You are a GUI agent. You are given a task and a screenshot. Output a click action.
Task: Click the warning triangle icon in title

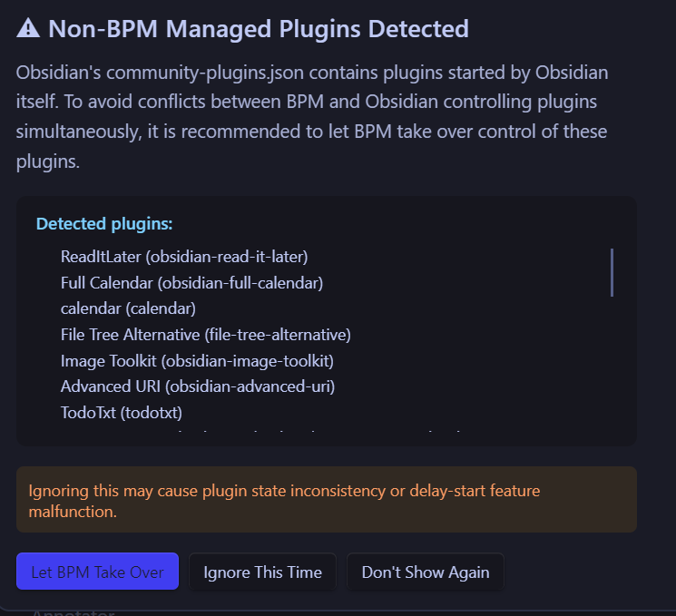28,29
